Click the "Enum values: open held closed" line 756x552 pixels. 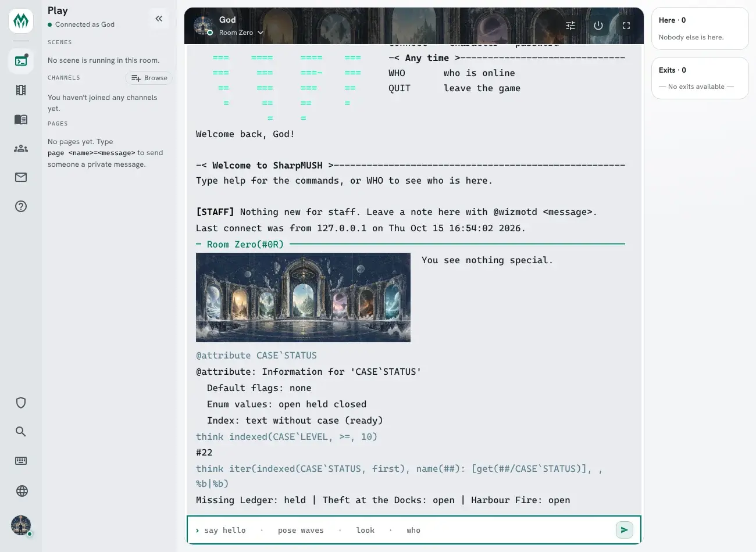click(287, 404)
